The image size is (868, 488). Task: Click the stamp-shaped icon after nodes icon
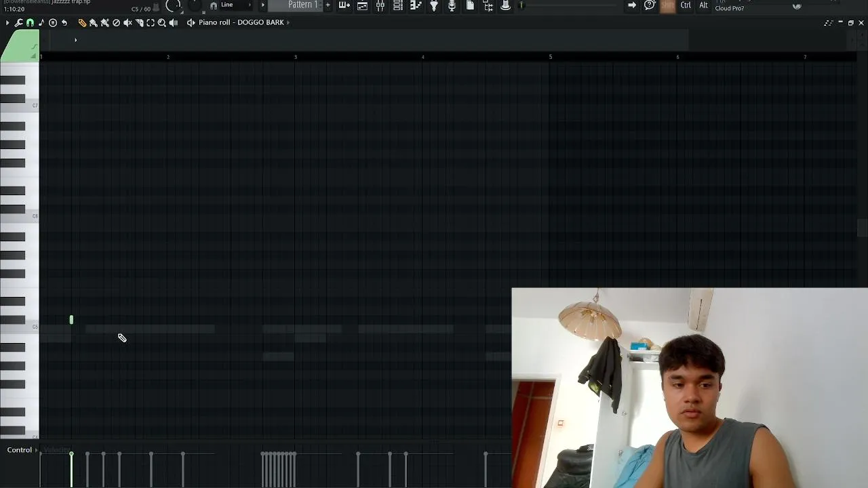(x=506, y=5)
